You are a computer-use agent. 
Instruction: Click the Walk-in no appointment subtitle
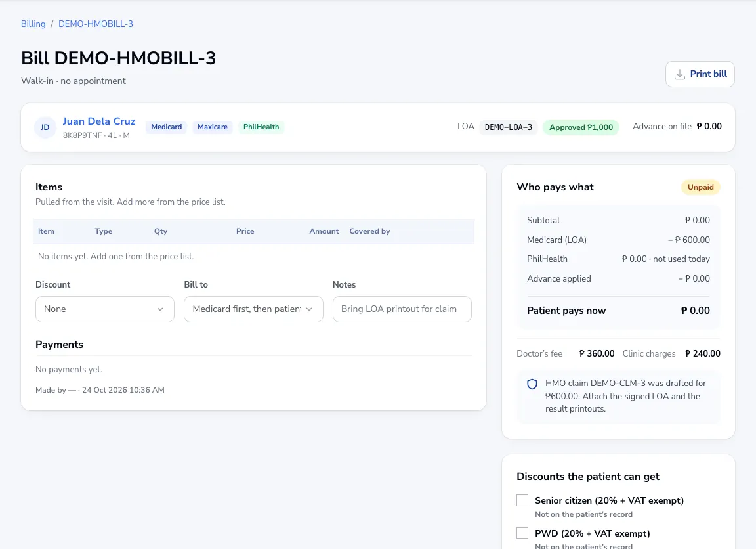73,81
